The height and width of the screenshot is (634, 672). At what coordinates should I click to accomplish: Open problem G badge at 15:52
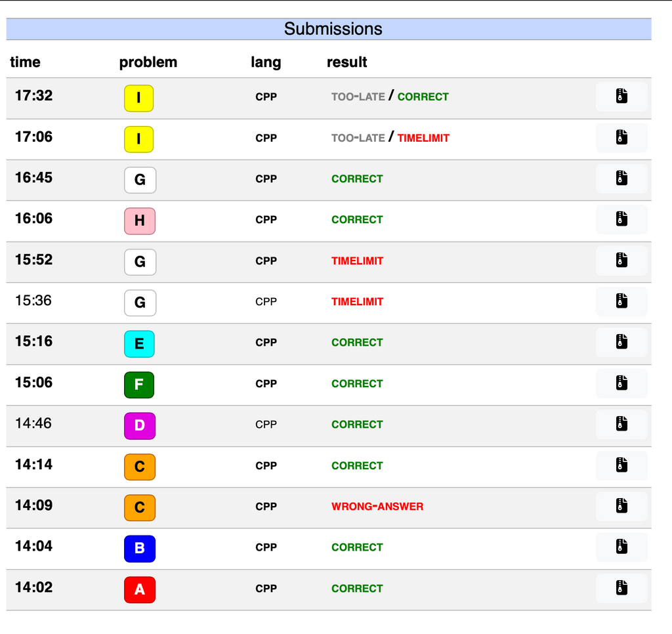click(140, 262)
